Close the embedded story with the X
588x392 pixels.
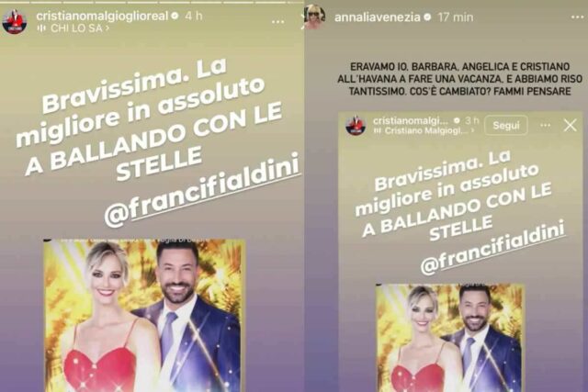pyautogui.click(x=570, y=125)
